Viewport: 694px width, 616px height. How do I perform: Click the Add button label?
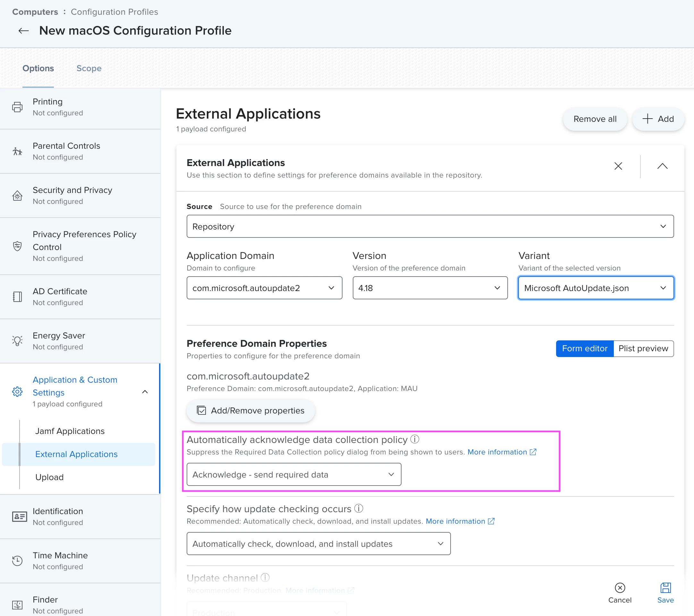tap(666, 119)
